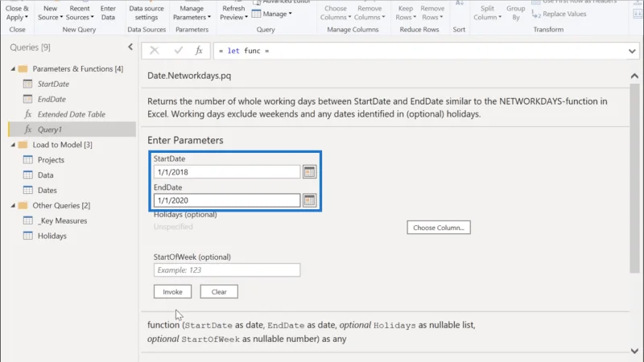Click the Clear button
Screen dimensions: 644x362
pyautogui.click(x=219, y=292)
